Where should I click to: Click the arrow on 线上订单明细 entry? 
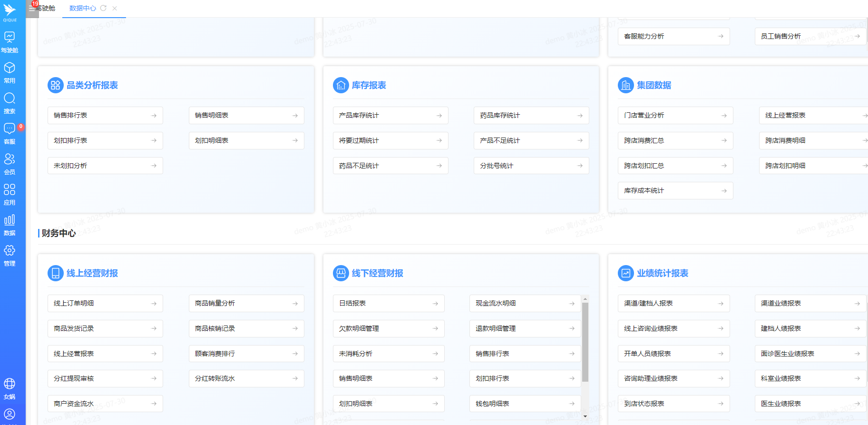[154, 304]
